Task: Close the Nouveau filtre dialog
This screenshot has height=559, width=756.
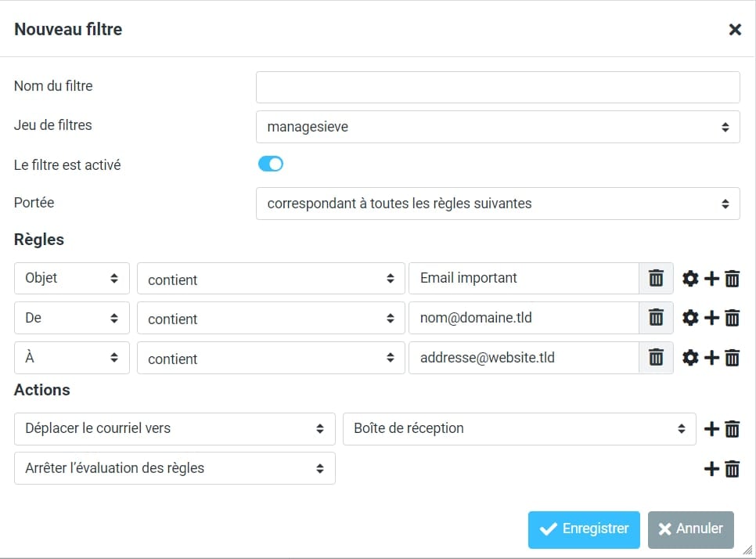Action: pos(735,30)
